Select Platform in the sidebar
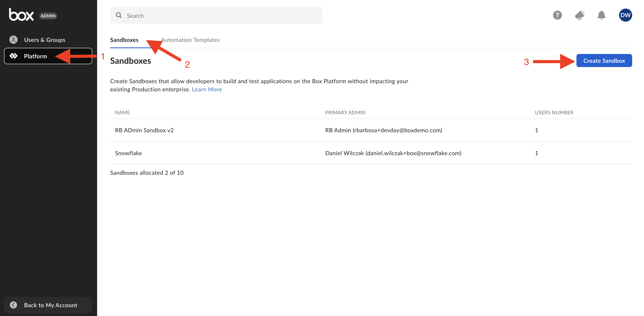 (x=36, y=56)
